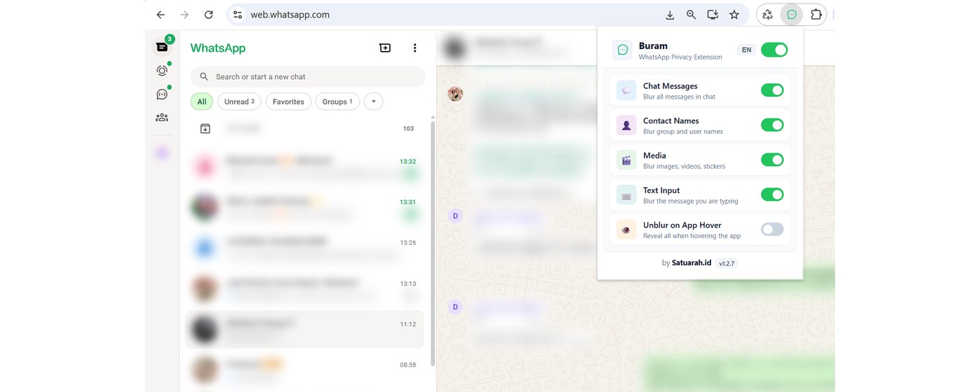This screenshot has height=392, width=980.
Task: Click the browser forward arrow
Action: (x=185, y=15)
